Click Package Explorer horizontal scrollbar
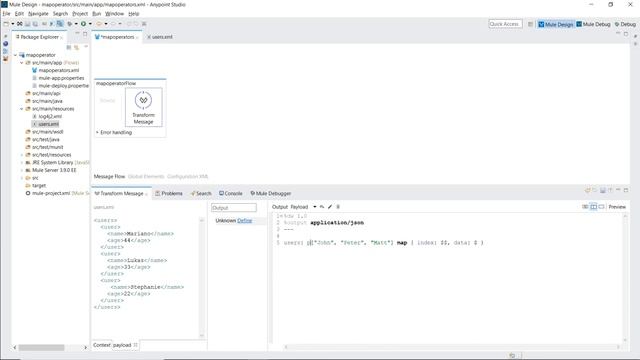The image size is (640, 360). coord(41,348)
